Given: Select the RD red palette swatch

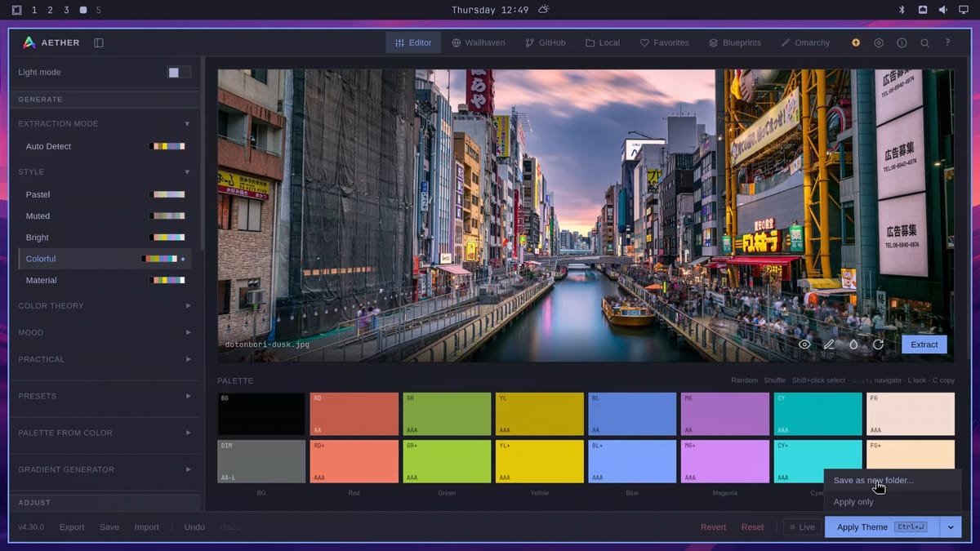Looking at the screenshot, I should click(x=354, y=414).
